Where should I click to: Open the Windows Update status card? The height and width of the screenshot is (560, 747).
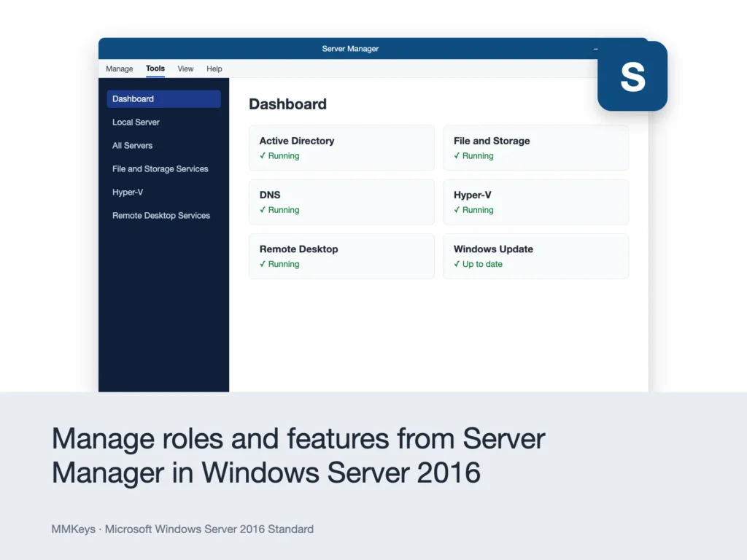tap(535, 256)
